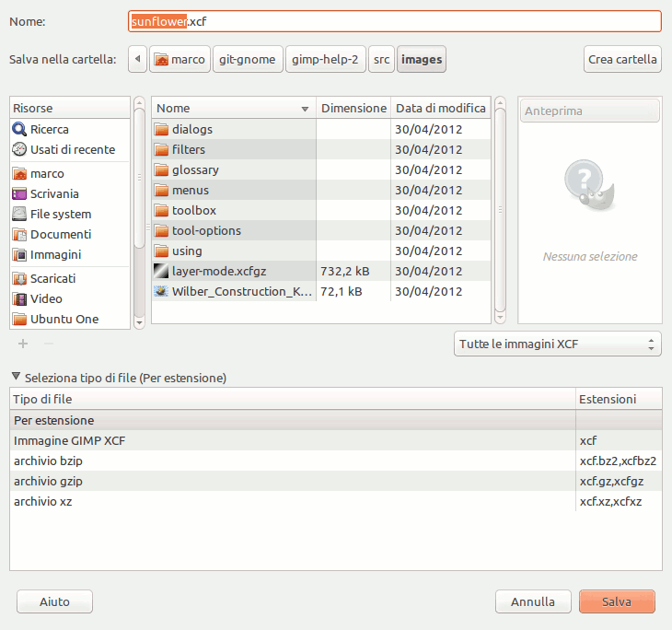
Task: Click the Scaricati downloads folder icon
Action: pyautogui.click(x=19, y=279)
